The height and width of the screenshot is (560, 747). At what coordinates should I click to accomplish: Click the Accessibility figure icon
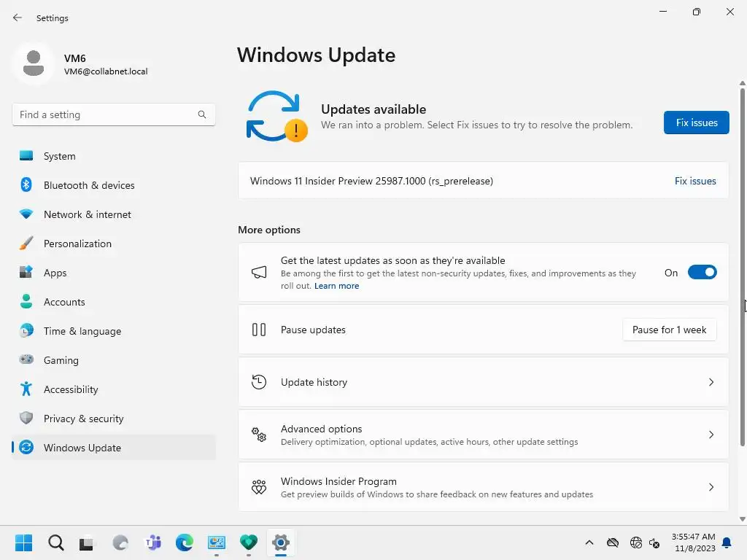coord(26,389)
